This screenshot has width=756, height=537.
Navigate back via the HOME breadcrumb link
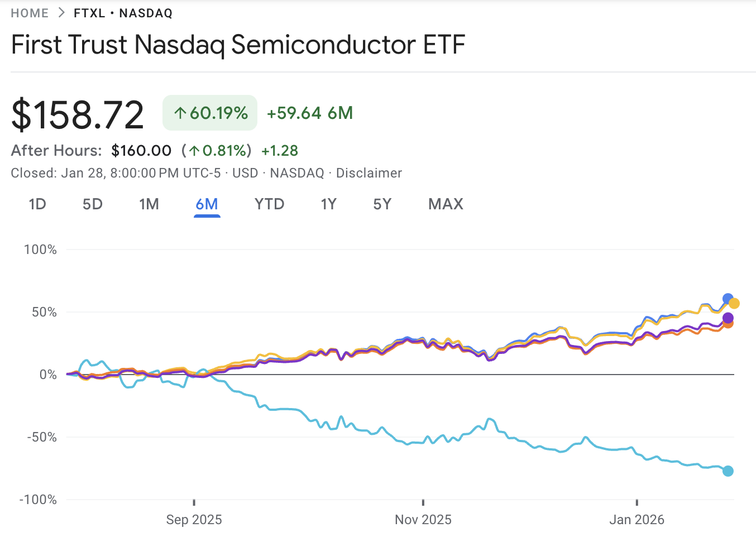coord(28,13)
